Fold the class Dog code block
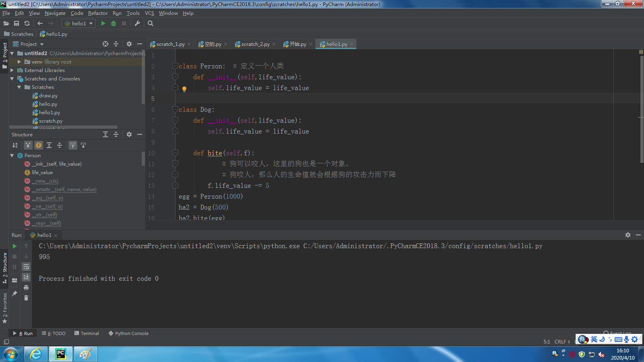 pyautogui.click(x=175, y=109)
